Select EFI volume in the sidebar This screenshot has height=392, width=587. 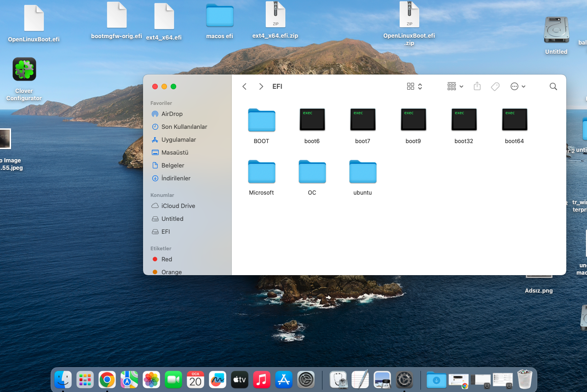pyautogui.click(x=166, y=231)
